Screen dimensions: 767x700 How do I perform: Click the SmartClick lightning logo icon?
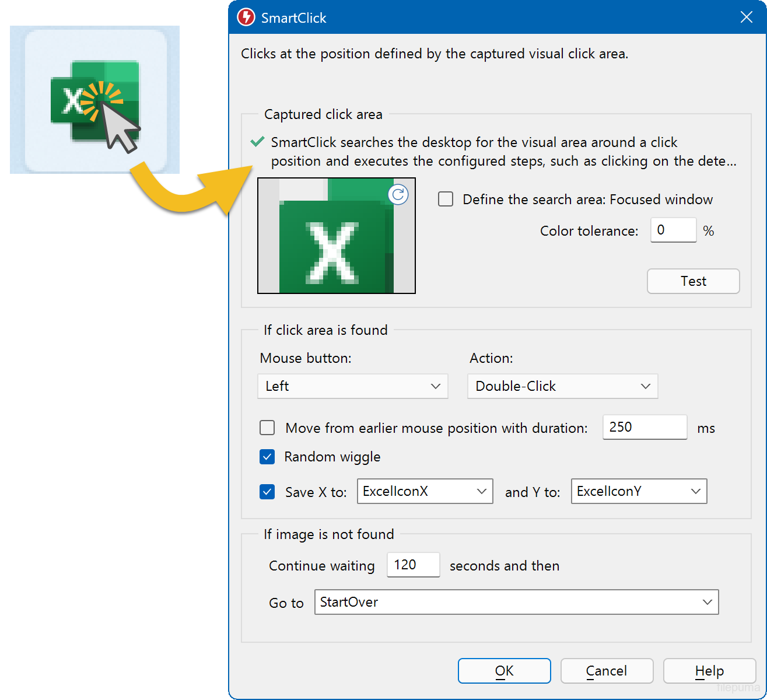[x=246, y=17]
